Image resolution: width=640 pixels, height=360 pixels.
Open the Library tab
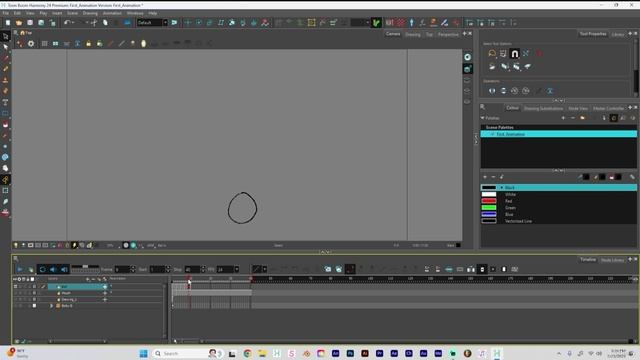click(x=618, y=34)
